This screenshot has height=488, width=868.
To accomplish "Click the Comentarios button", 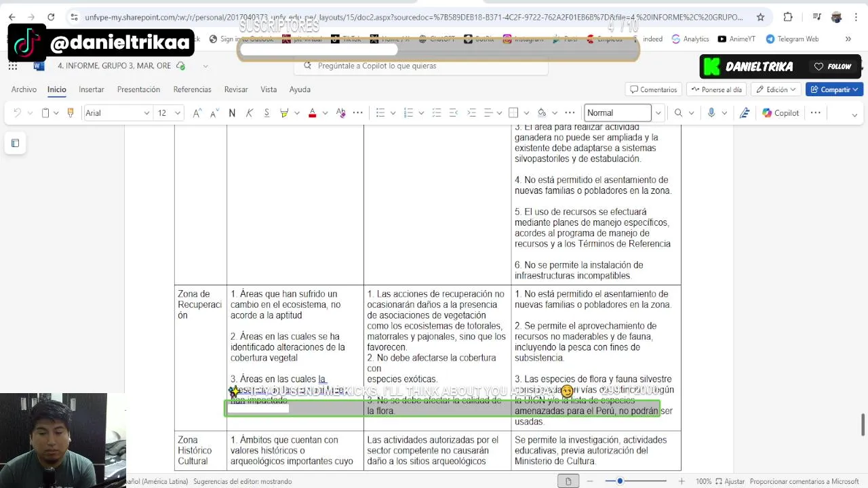I will coord(654,89).
